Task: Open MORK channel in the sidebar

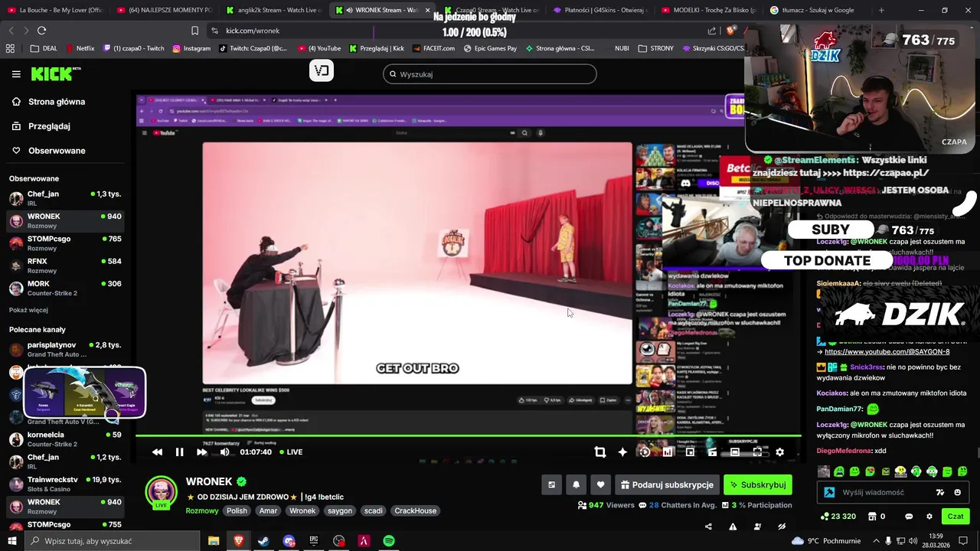Action: click(65, 288)
